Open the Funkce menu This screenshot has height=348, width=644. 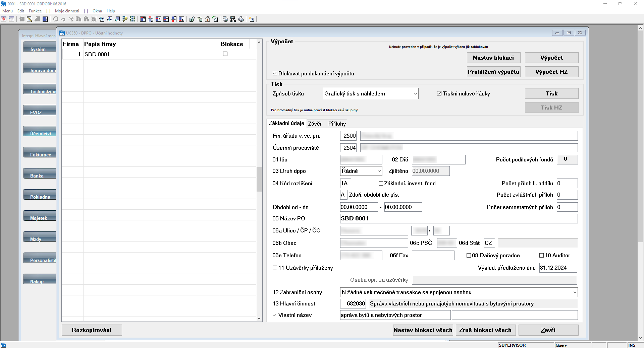pos(35,11)
